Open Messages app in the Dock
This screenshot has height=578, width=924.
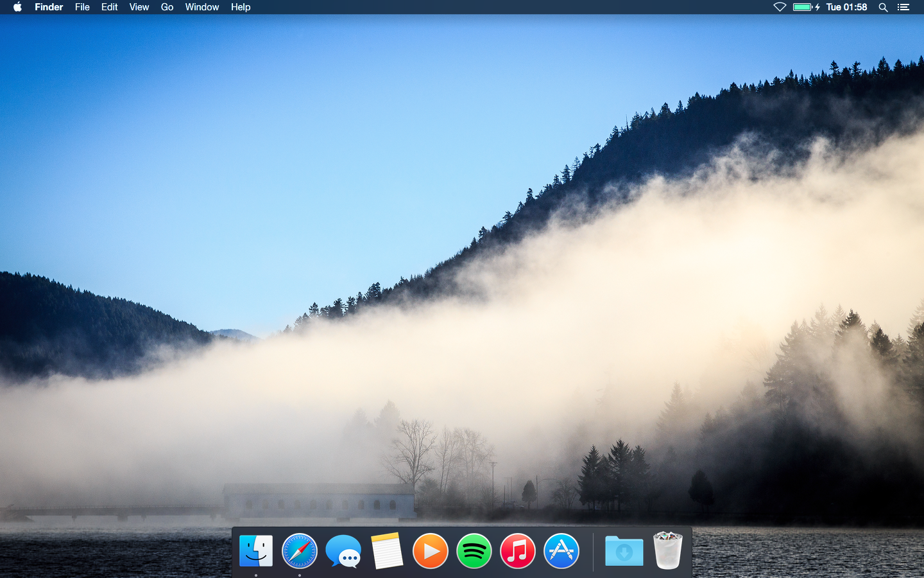pos(343,551)
